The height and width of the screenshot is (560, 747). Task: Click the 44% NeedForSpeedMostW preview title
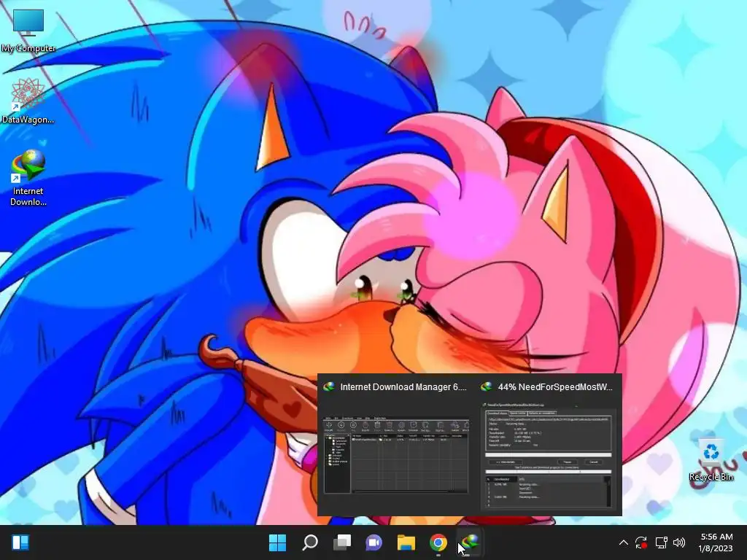tap(555, 387)
